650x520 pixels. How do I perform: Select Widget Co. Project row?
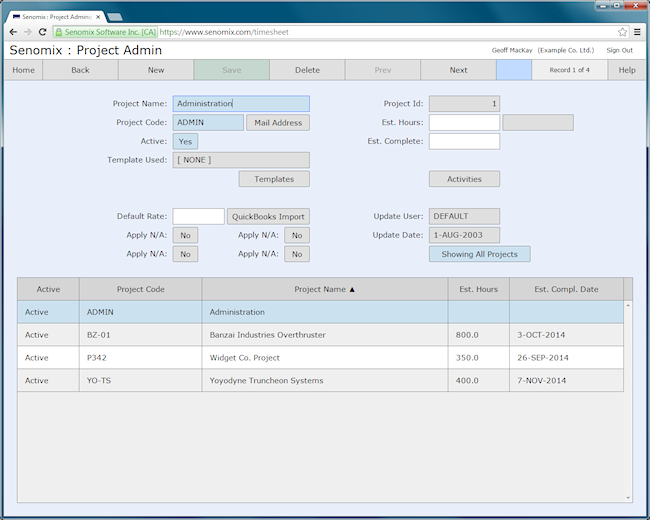click(x=320, y=357)
